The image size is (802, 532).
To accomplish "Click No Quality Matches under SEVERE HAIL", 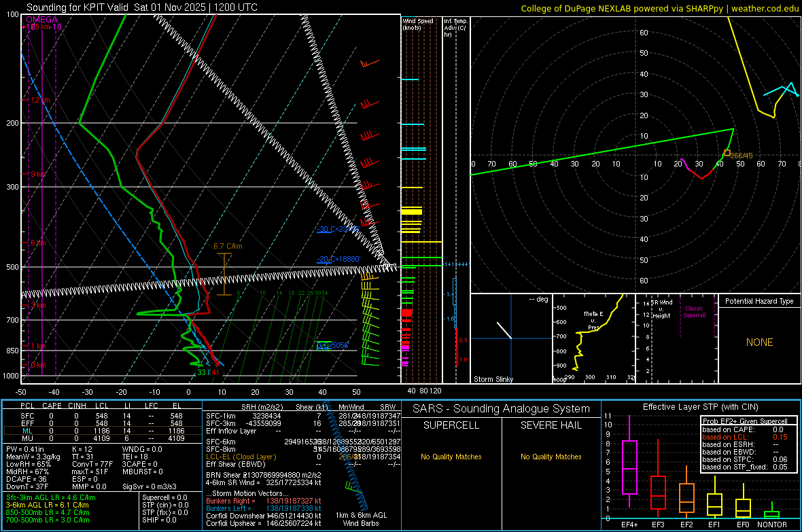I will (551, 457).
